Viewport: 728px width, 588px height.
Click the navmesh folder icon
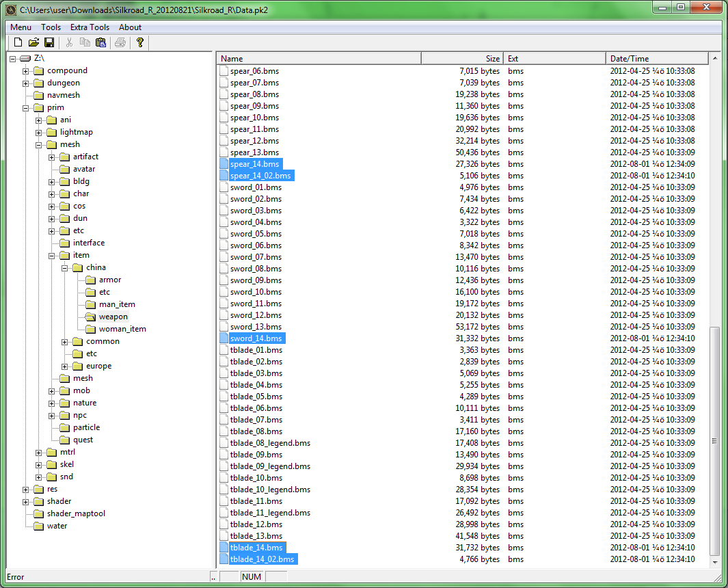(38, 95)
